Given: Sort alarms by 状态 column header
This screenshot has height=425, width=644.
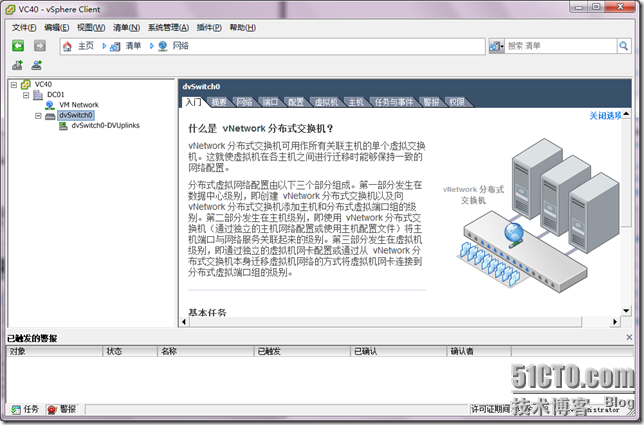Looking at the screenshot, I should (x=130, y=351).
